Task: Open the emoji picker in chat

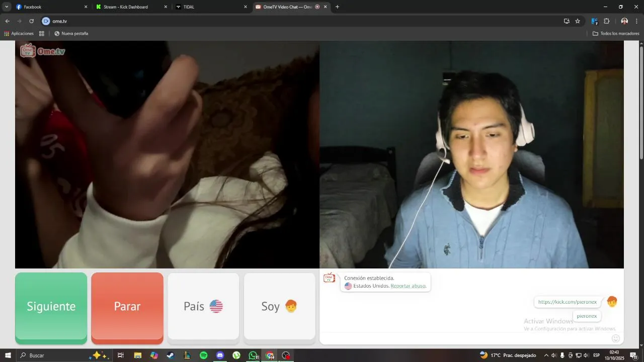Action: 616,338
